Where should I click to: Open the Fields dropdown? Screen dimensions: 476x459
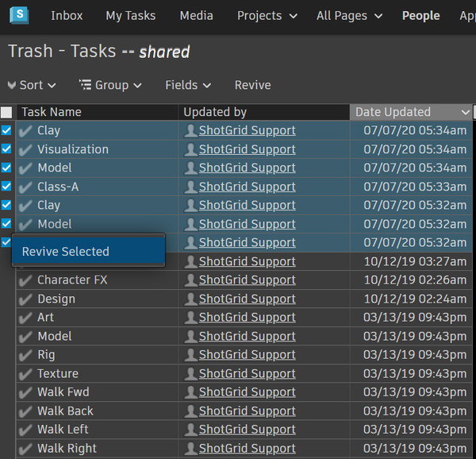(x=188, y=85)
